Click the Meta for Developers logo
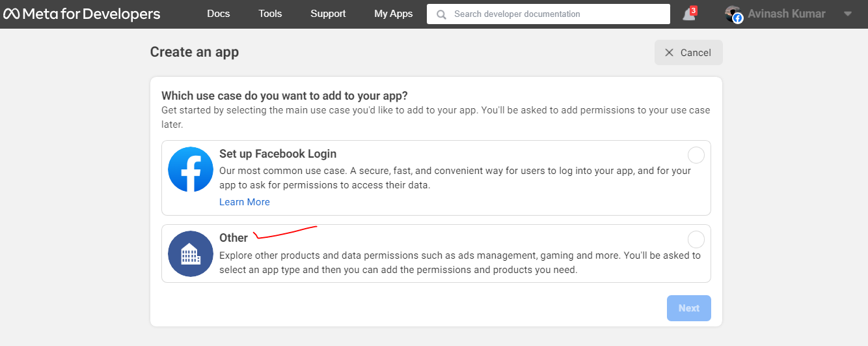The width and height of the screenshot is (868, 346). (81, 14)
